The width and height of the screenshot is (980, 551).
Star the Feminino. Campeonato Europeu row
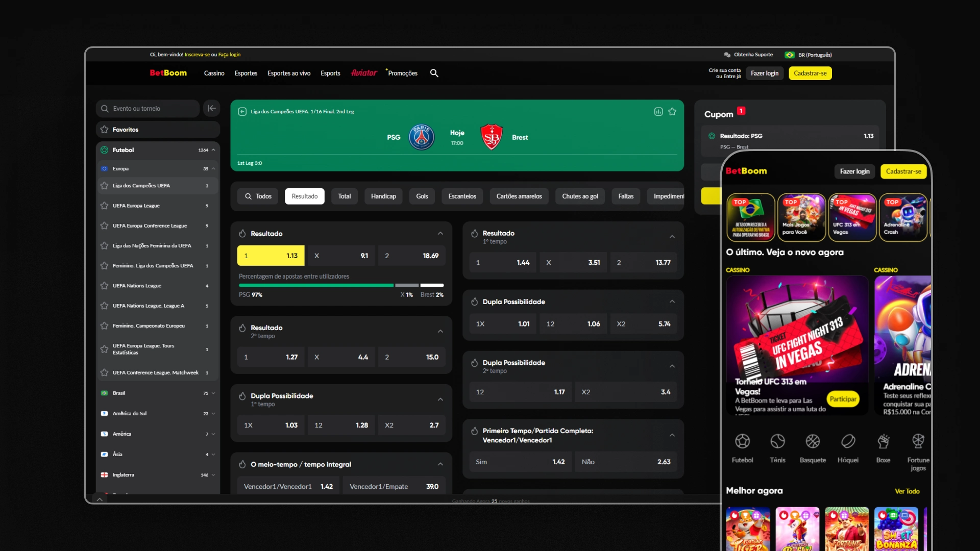pyautogui.click(x=104, y=325)
